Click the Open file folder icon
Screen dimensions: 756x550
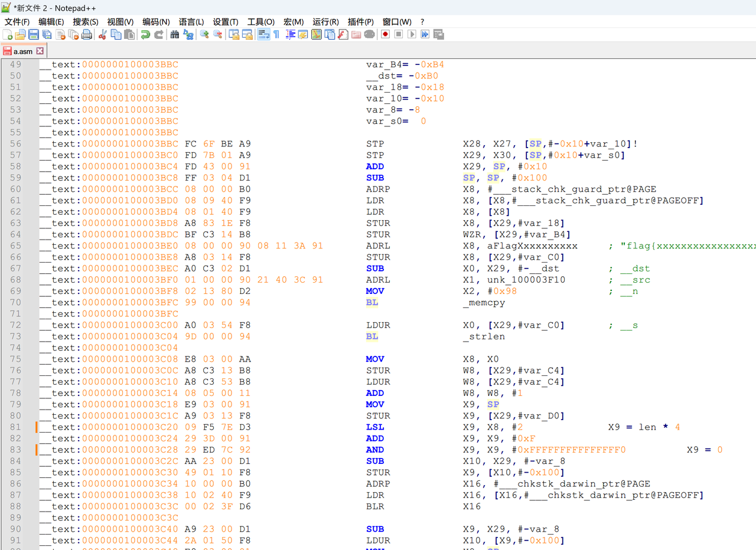[x=21, y=35]
